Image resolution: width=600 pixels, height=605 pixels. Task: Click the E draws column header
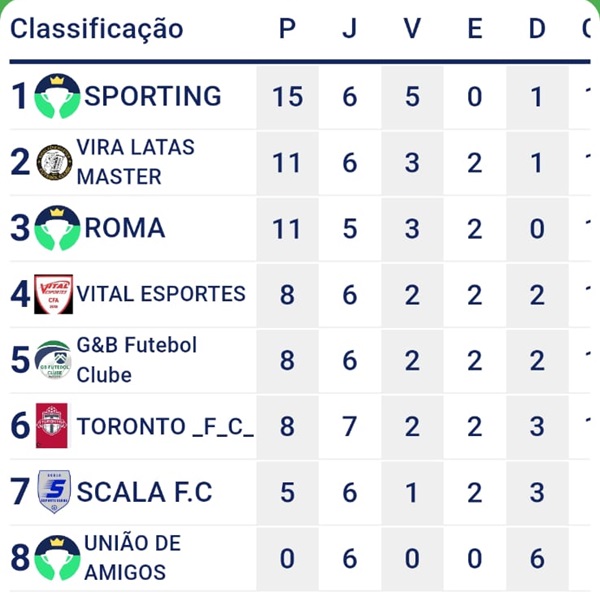[x=475, y=29]
